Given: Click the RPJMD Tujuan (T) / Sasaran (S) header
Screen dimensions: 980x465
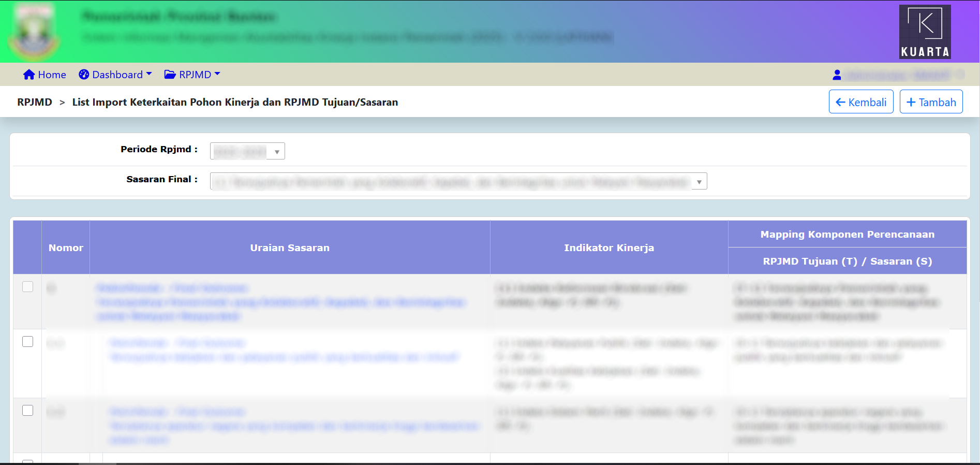Looking at the screenshot, I should (848, 261).
